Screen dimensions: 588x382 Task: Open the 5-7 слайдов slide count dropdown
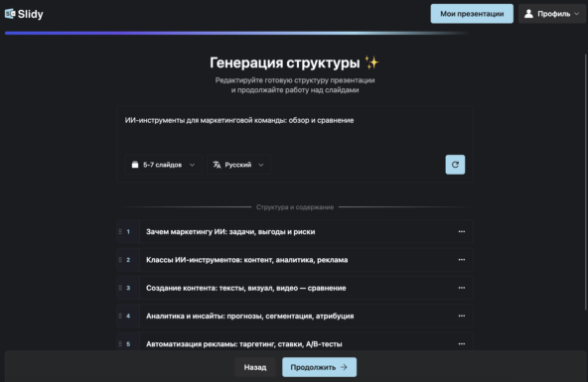[163, 165]
